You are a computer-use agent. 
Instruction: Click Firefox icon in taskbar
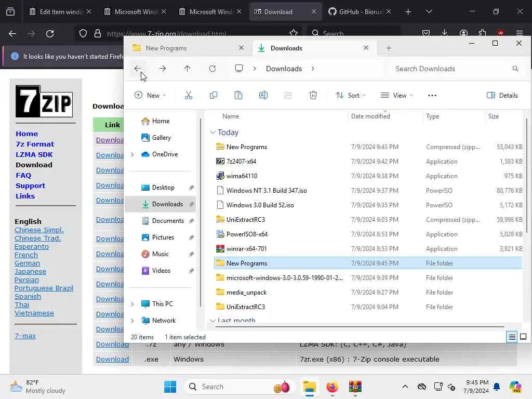pos(332,387)
